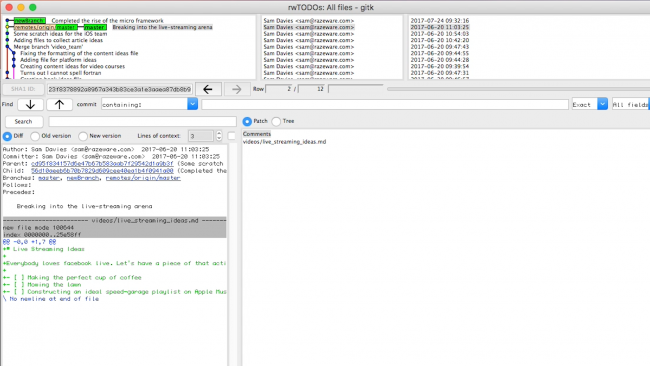Open the Exact match type dropdown
Viewport: 650px width, 366px height.
pyautogui.click(x=602, y=104)
